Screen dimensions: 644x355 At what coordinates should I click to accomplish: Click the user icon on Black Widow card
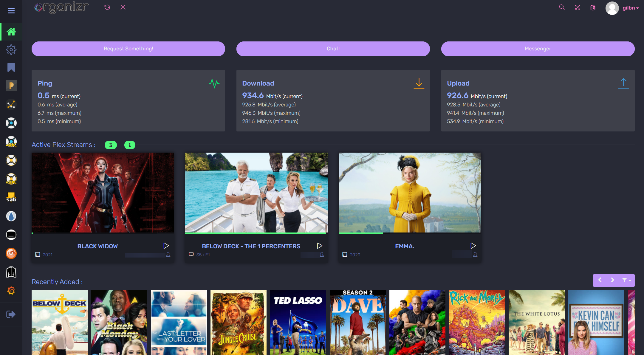click(x=168, y=255)
